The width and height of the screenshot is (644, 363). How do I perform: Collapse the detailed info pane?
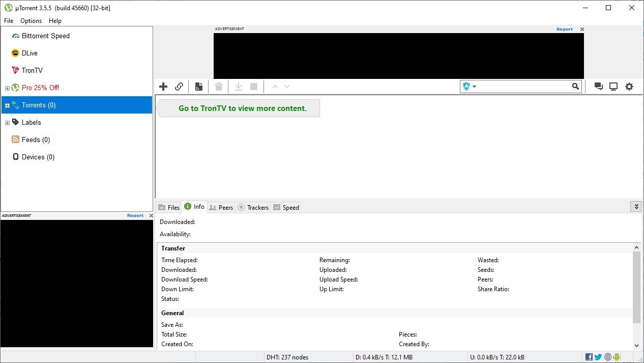636,206
